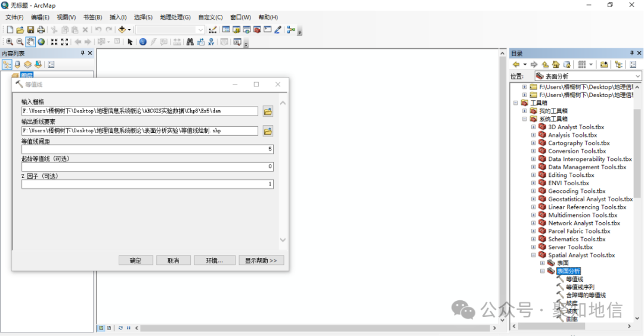Open the 帮助(H) menu
The width and height of the screenshot is (644, 336).
click(x=268, y=17)
